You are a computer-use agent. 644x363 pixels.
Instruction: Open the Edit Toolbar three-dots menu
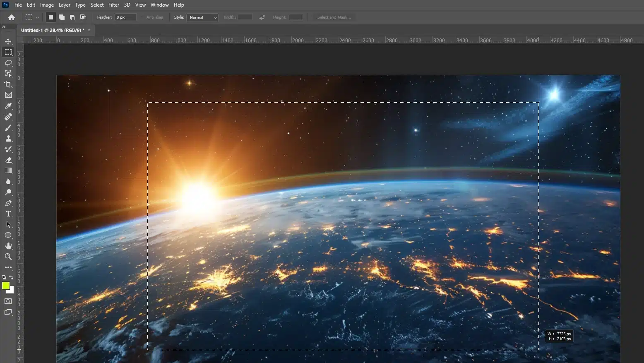8,267
